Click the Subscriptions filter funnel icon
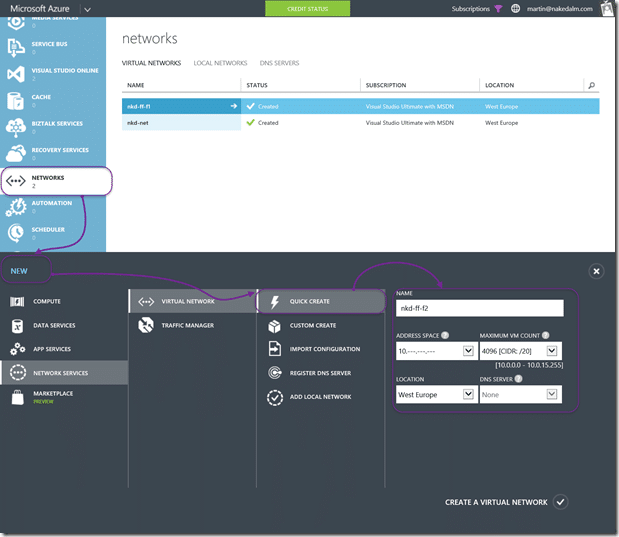This screenshot has width=619, height=537. point(498,9)
